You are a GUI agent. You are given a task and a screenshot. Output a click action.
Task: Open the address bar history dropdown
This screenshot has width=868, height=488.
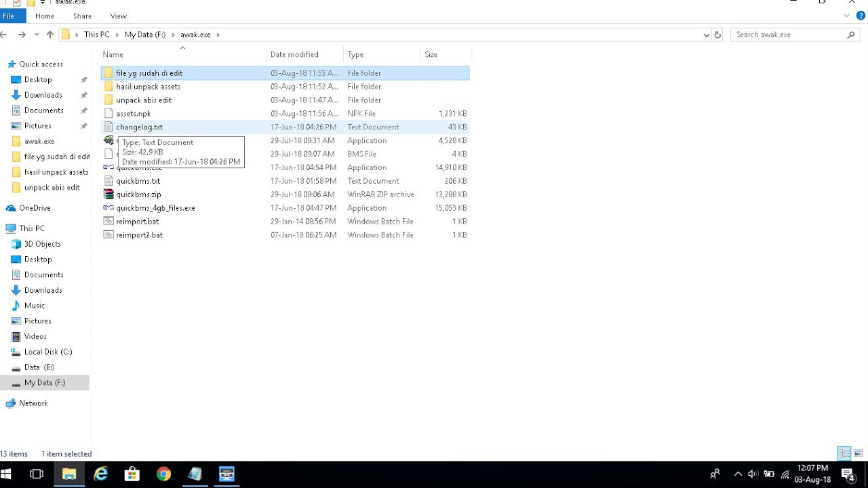coord(706,35)
